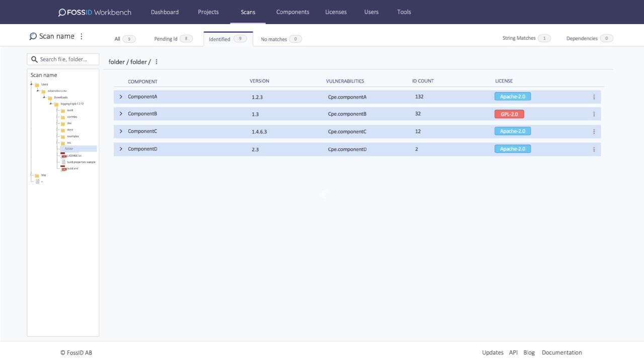Click the search magnifier in file search box
The height and width of the screenshot is (362, 644).
[x=34, y=59]
